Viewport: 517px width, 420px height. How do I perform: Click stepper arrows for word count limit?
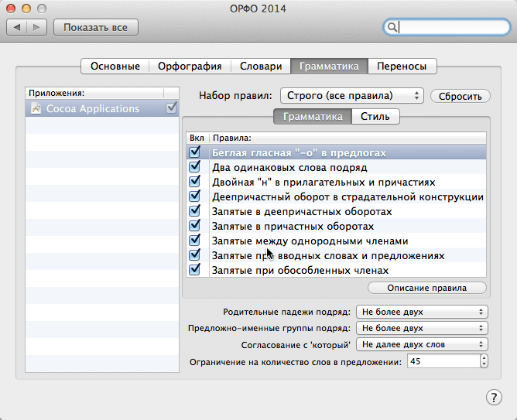tap(484, 361)
